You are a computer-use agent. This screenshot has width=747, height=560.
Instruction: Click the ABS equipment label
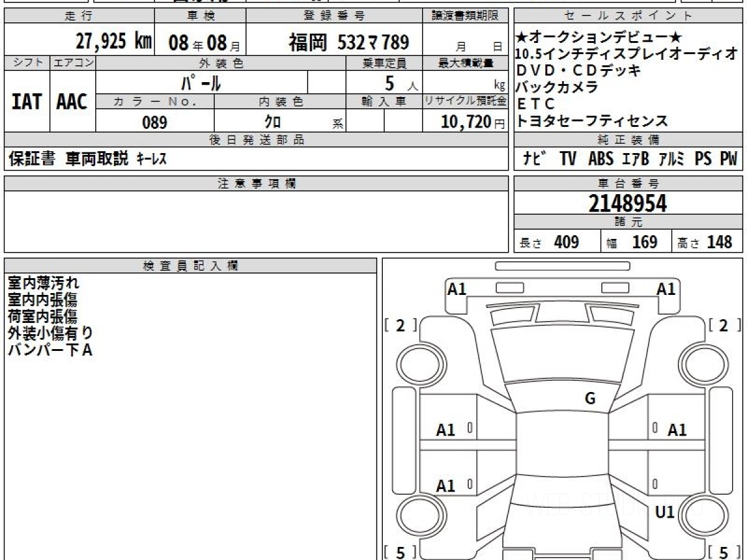600,159
